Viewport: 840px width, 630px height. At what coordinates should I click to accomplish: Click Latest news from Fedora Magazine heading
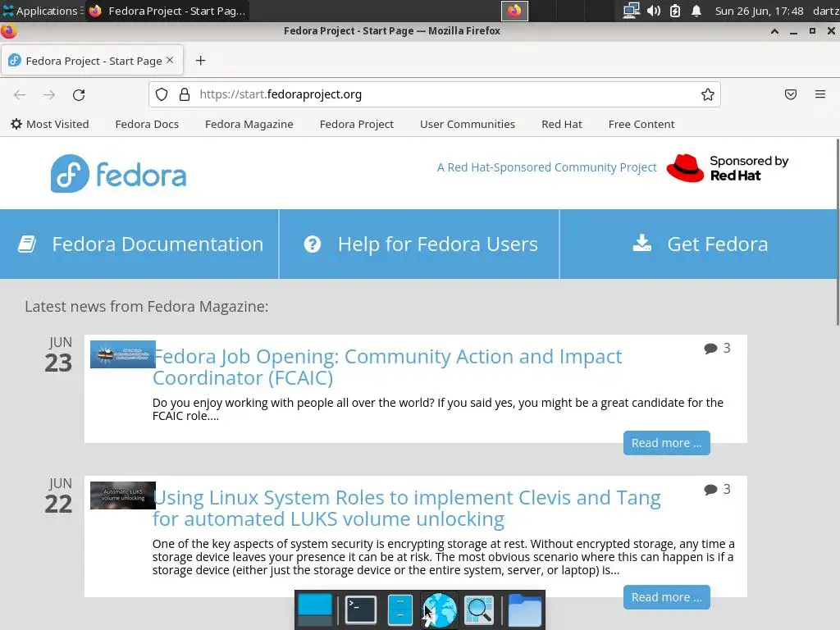coord(146,307)
